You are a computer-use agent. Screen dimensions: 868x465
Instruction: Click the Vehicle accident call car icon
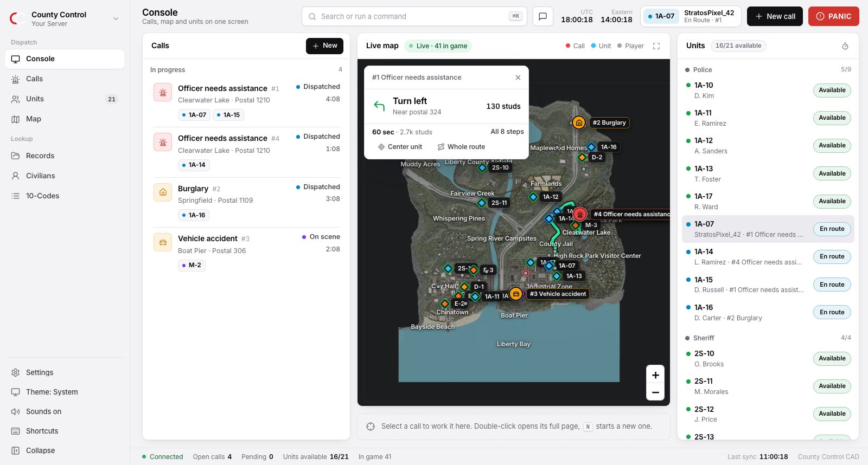[x=163, y=242]
